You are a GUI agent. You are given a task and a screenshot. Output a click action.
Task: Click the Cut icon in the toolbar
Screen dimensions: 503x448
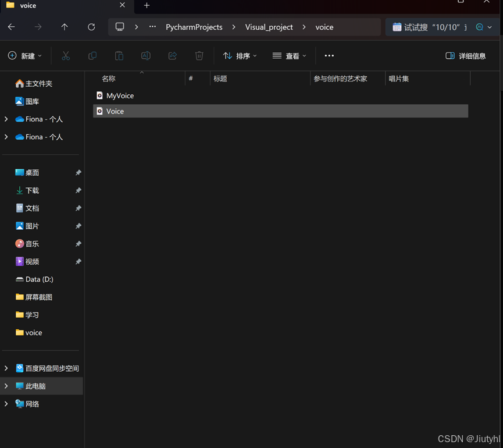click(66, 55)
